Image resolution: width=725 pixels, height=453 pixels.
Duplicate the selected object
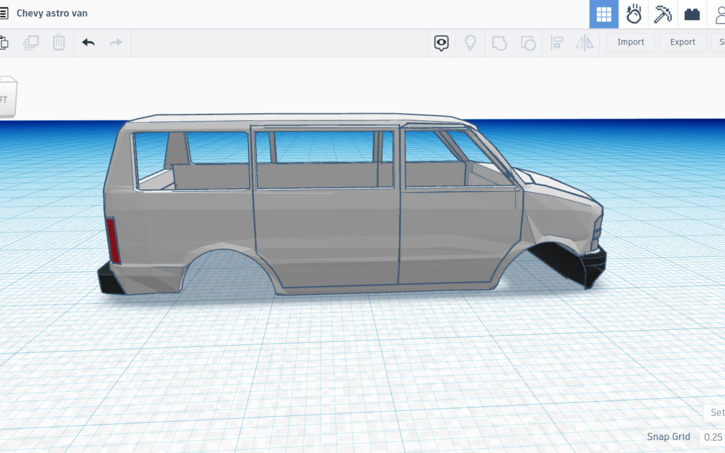pyautogui.click(x=31, y=43)
